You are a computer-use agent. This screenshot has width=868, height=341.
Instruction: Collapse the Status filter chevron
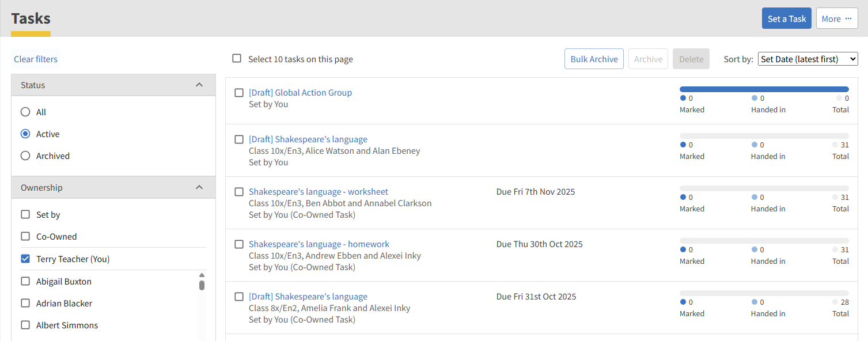click(199, 85)
